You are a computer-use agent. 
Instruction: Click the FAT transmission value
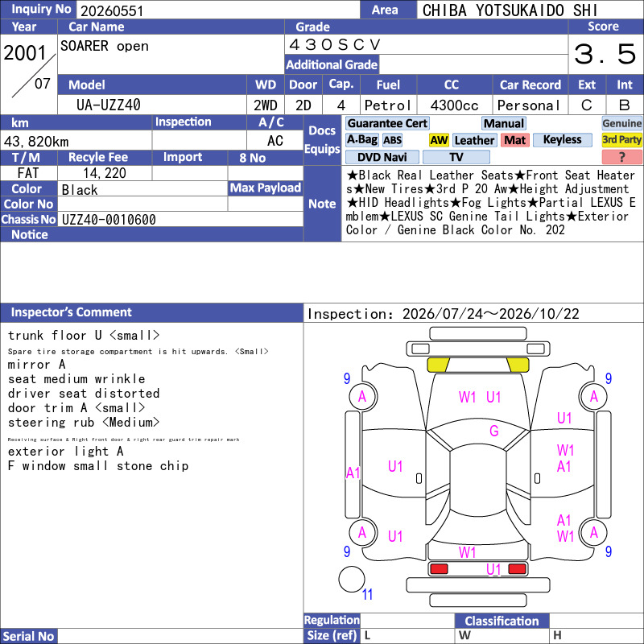28,173
